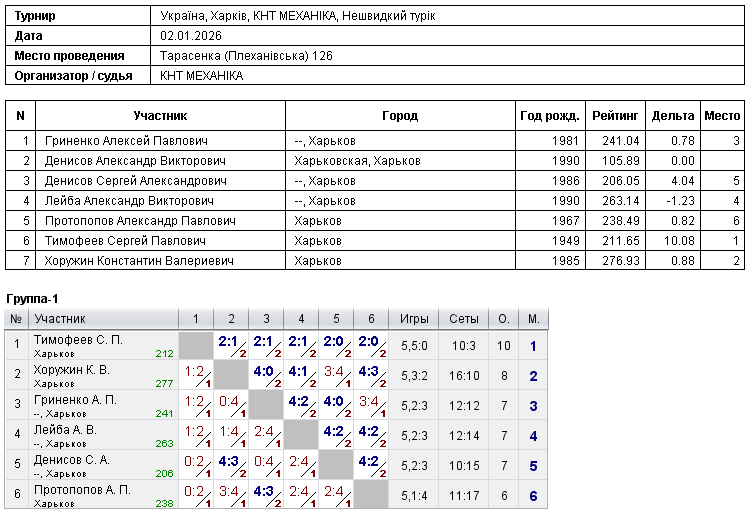This screenshot has width=750, height=514.
Task: Click the tournament name 'Україна, Харків, КНТ МЕХАНІКА, Нешвидкий турік'
Action: pyautogui.click(x=298, y=16)
